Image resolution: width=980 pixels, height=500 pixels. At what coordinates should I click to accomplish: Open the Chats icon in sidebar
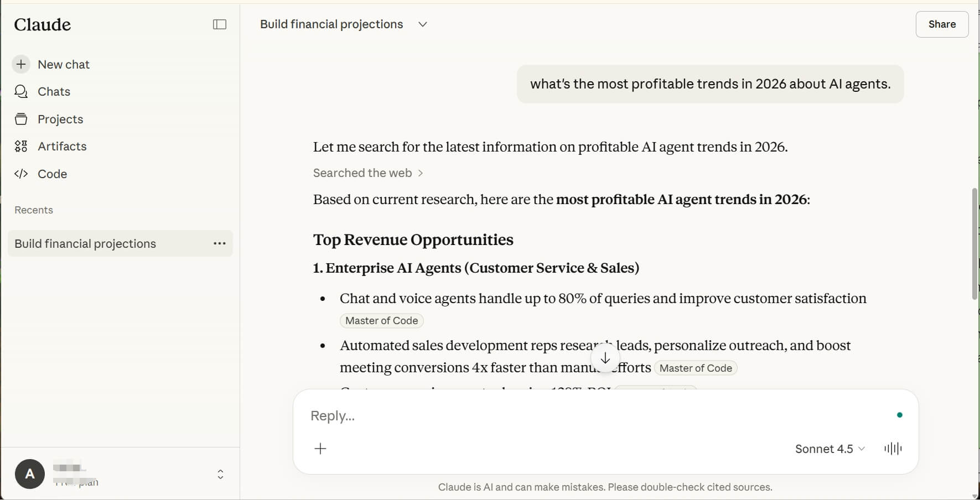pos(21,92)
